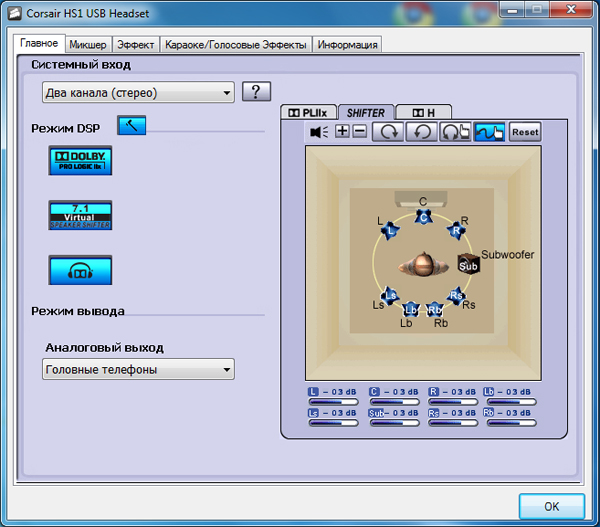Toggle Dolby Pro Logic IIx mode
Viewport: 600px width, 527px height.
click(x=80, y=160)
